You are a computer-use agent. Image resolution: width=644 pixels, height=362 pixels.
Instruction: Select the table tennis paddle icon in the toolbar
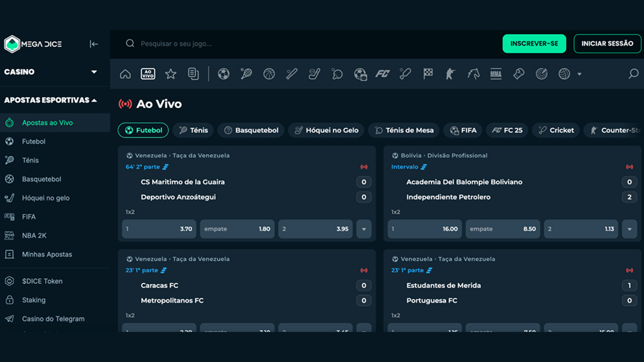coord(337,74)
